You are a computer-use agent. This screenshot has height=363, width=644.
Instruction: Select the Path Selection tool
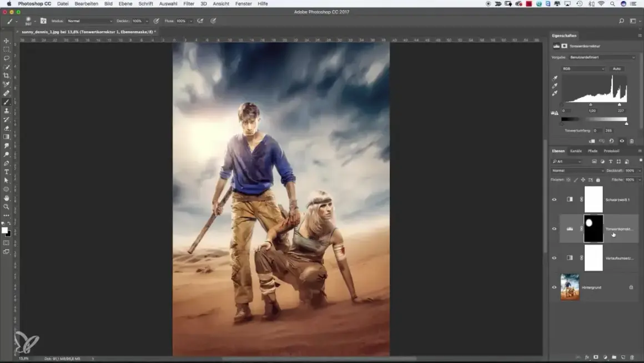click(x=6, y=181)
